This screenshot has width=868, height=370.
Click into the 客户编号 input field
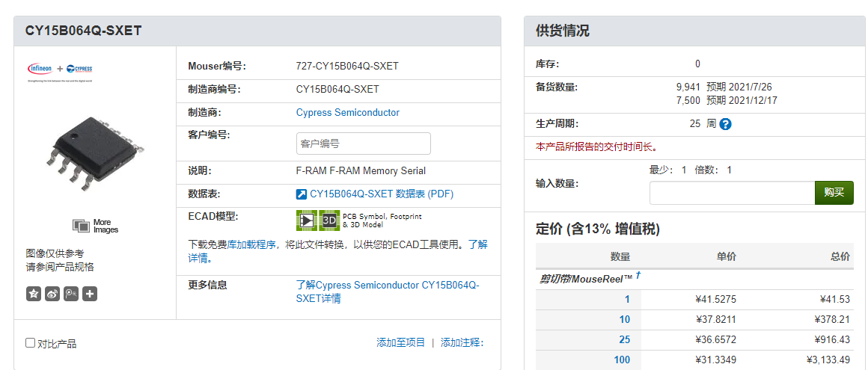point(363,144)
